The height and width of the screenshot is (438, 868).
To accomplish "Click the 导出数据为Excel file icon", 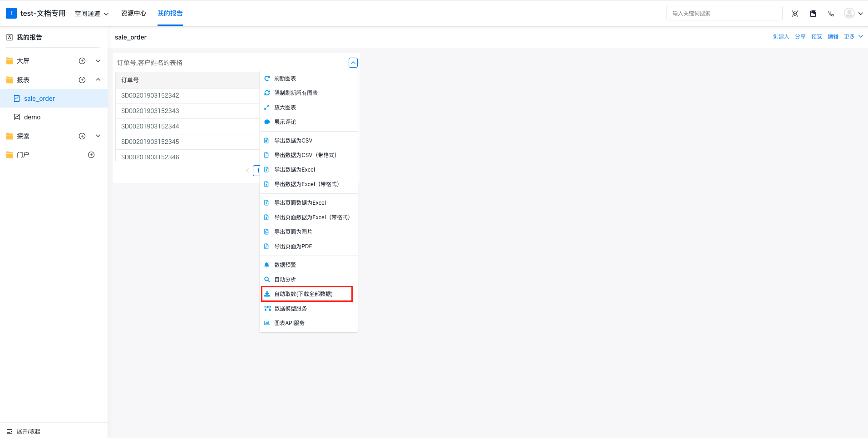I will (x=266, y=170).
